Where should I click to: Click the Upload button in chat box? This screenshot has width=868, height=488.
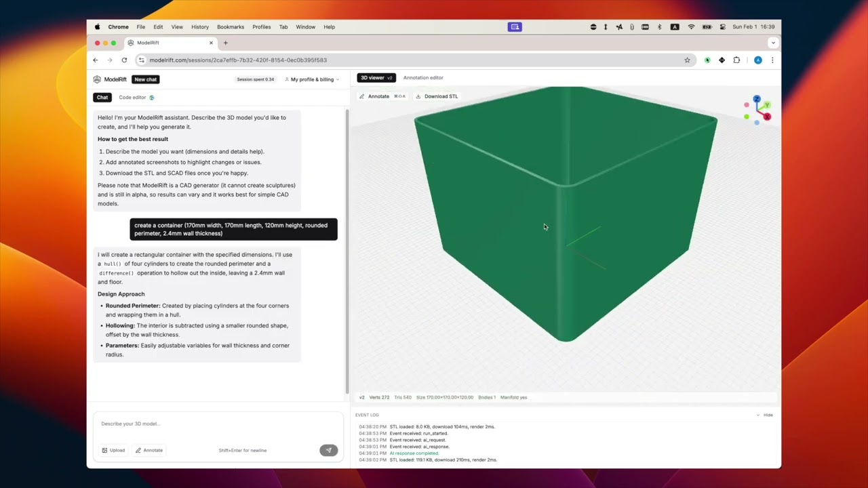[x=113, y=450]
